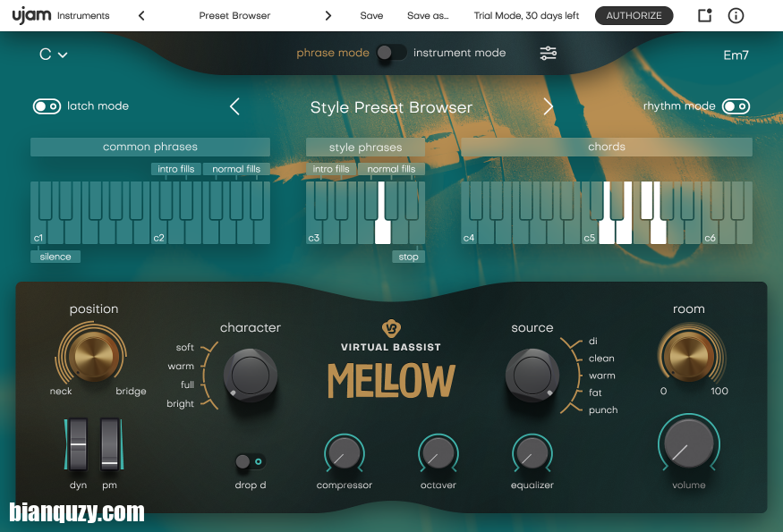Click the c3 key on style phrases keyboard

pos(315,232)
